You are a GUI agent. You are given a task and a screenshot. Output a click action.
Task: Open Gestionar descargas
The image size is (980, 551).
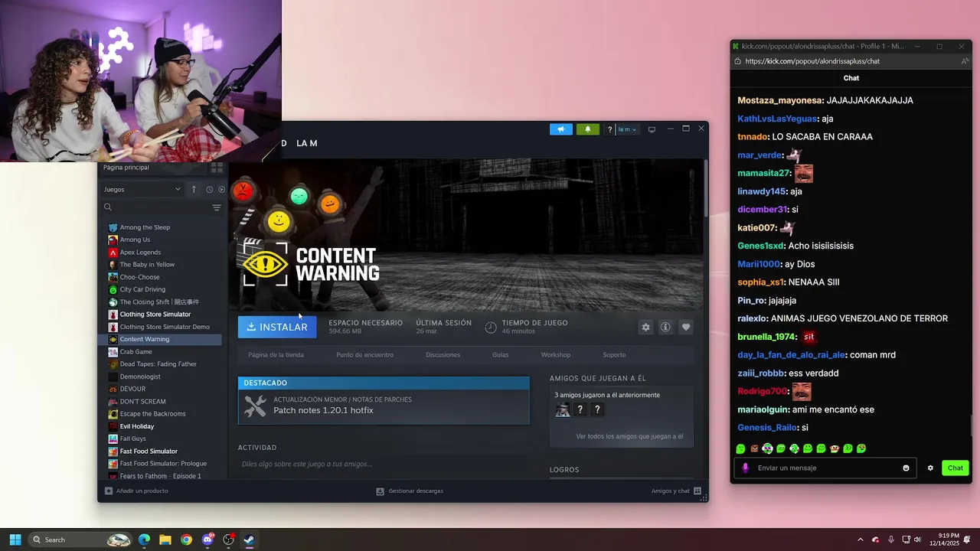tap(410, 491)
